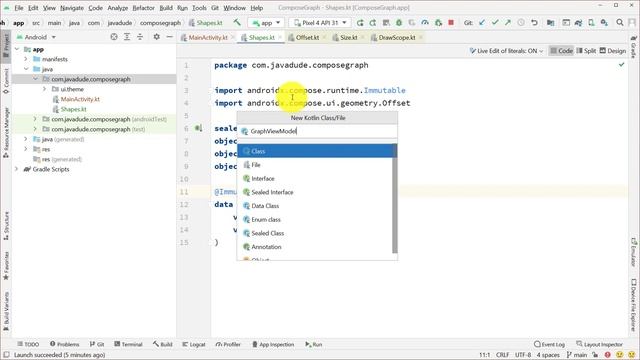Open the Android project view dropdown
The height and width of the screenshot is (360, 640).
click(36, 37)
